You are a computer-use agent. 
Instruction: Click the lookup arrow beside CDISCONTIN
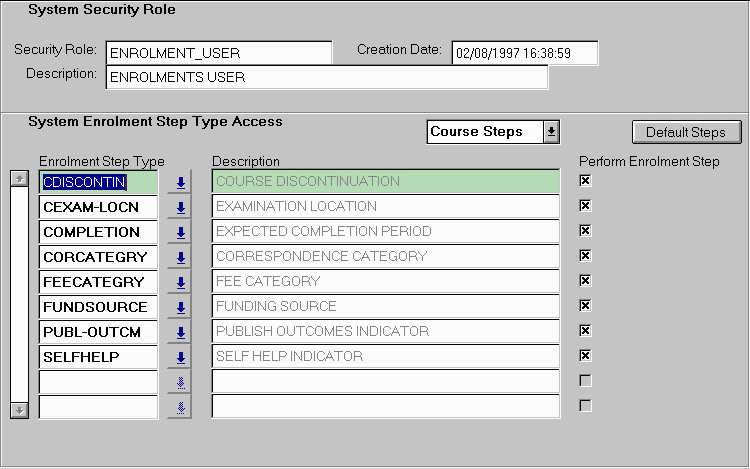click(x=180, y=182)
